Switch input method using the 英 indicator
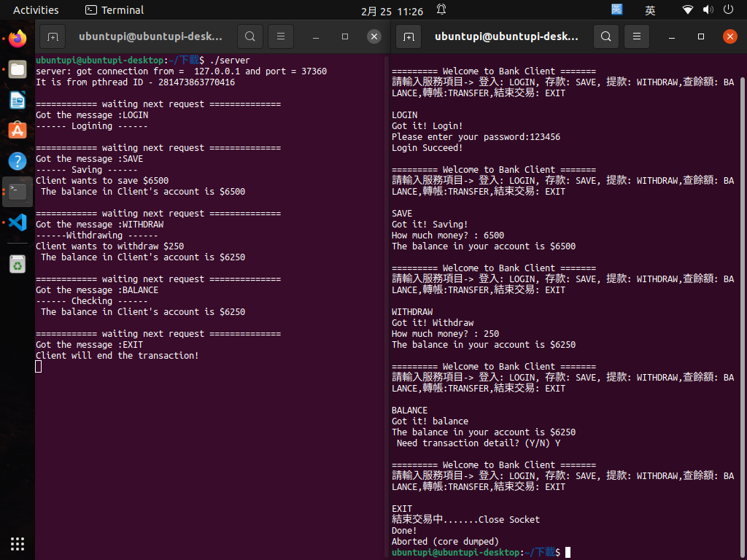Screen dimensions: 747x560 point(649,9)
